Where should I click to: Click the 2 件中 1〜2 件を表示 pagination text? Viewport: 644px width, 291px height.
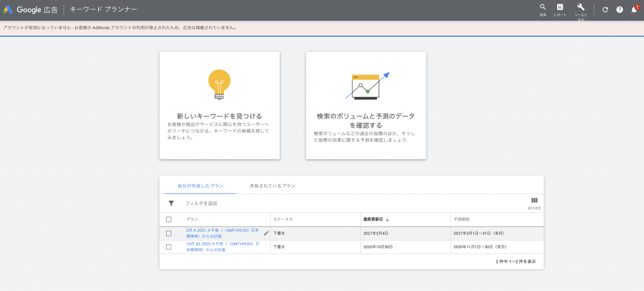pyautogui.click(x=516, y=261)
